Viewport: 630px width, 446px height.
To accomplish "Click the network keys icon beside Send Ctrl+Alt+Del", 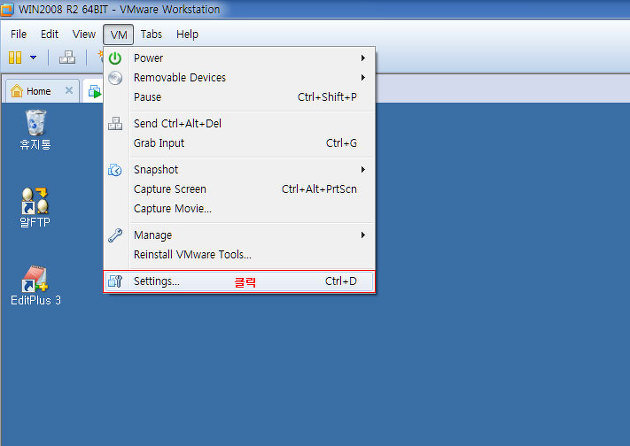I will point(115,123).
